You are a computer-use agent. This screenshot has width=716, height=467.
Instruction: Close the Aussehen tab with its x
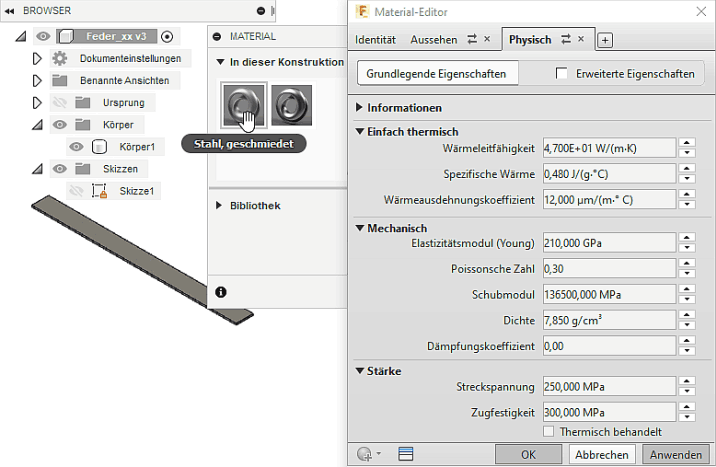click(487, 40)
